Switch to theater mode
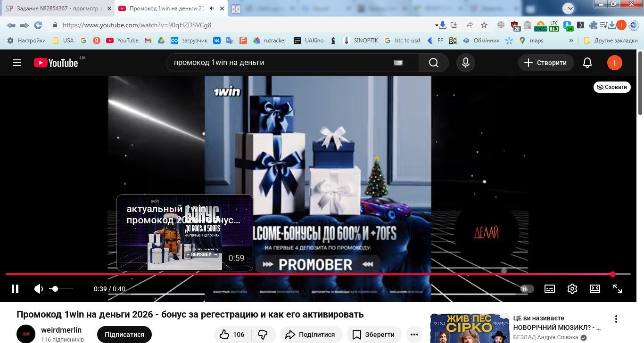Screen dimensions: 644x343 click(595, 289)
